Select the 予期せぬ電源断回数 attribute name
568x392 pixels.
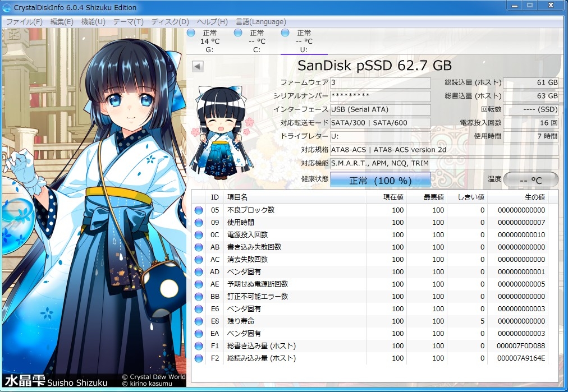pyautogui.click(x=258, y=284)
